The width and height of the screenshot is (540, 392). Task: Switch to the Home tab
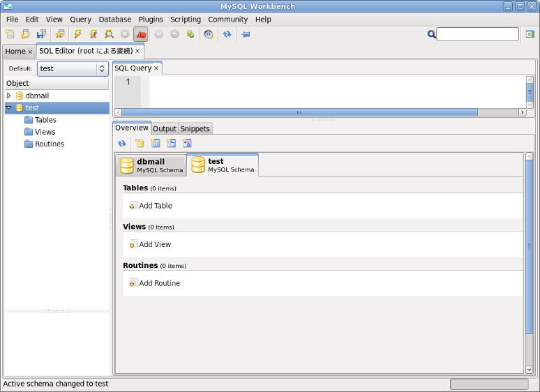(15, 52)
